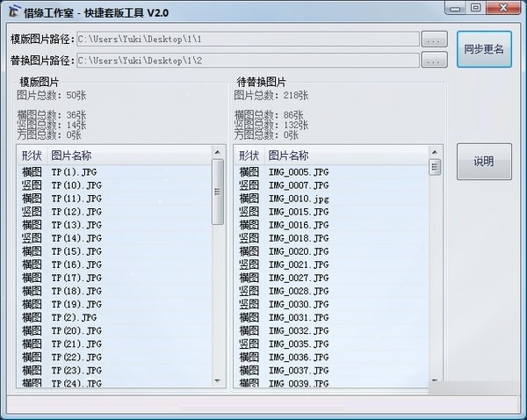527x420 pixels.
Task: Select the TP (10).JPG row
Action: 114,185
